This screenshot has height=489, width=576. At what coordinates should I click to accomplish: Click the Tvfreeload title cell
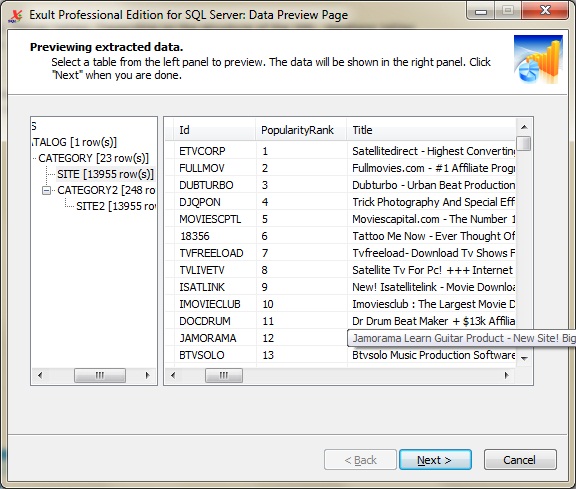(x=432, y=253)
